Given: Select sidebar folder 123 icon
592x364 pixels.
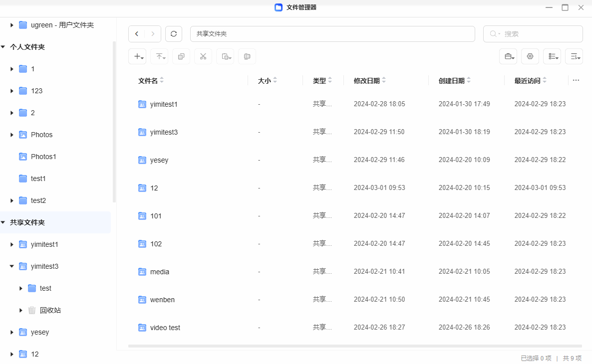Looking at the screenshot, I should click(23, 91).
